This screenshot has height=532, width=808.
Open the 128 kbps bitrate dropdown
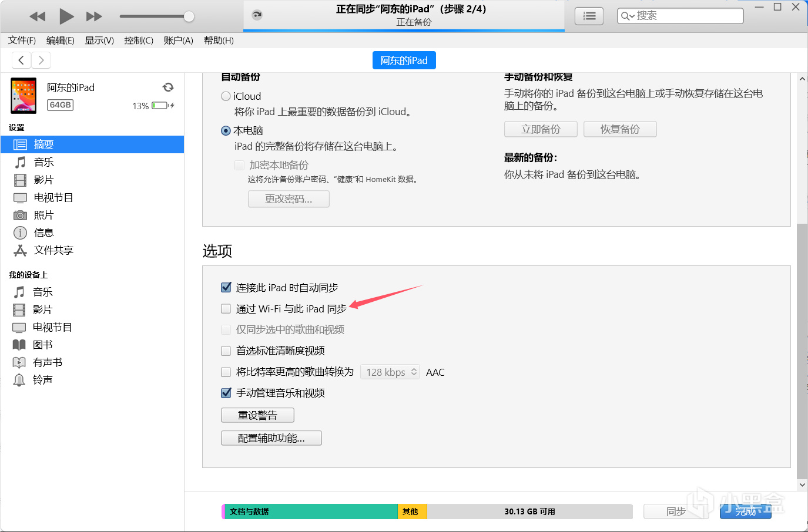(x=390, y=372)
